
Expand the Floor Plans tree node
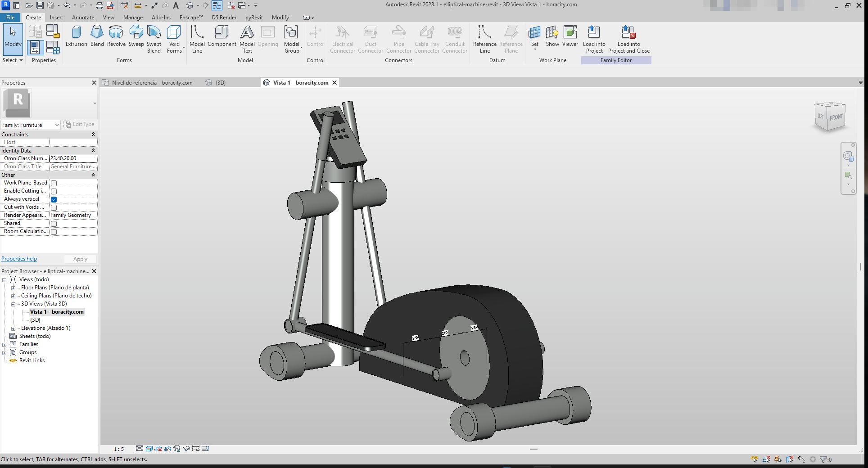[14, 288]
